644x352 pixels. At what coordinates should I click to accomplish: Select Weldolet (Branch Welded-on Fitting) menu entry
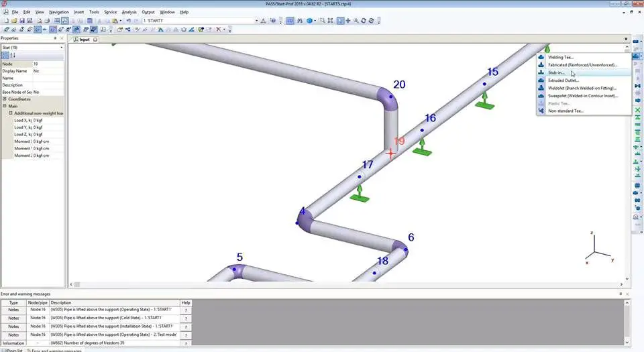coord(582,88)
